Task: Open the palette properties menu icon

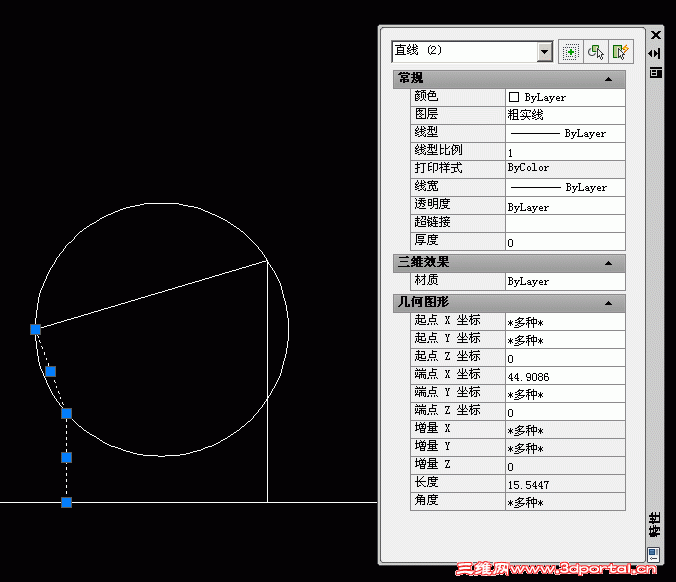Action: tap(655, 72)
